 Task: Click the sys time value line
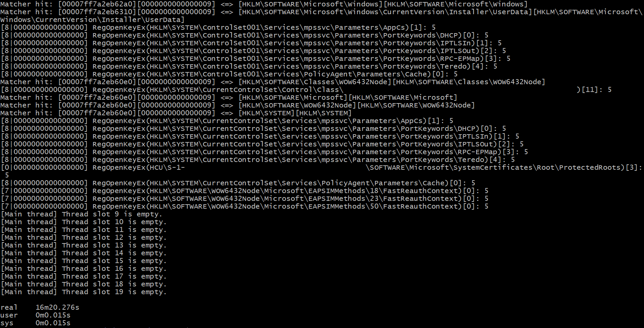(36, 323)
